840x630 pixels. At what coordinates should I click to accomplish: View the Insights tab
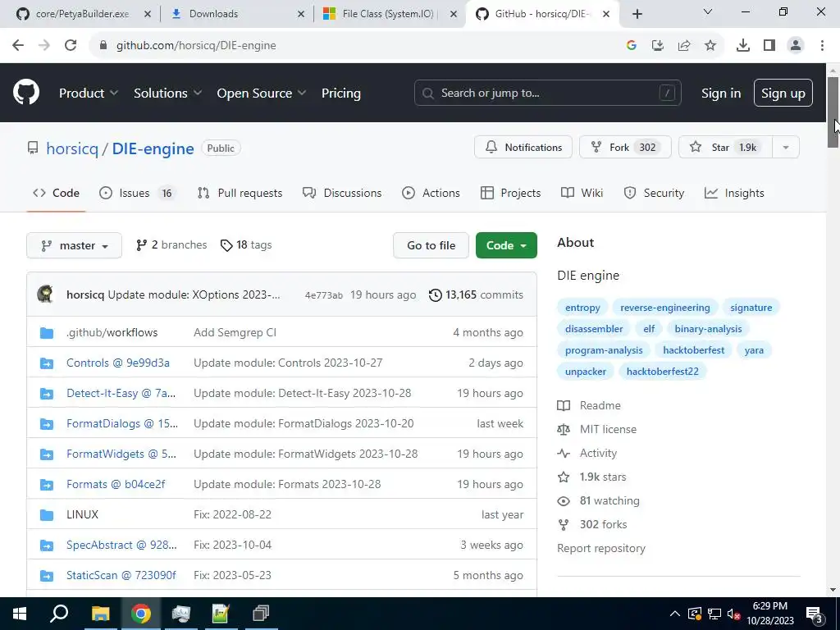click(734, 193)
